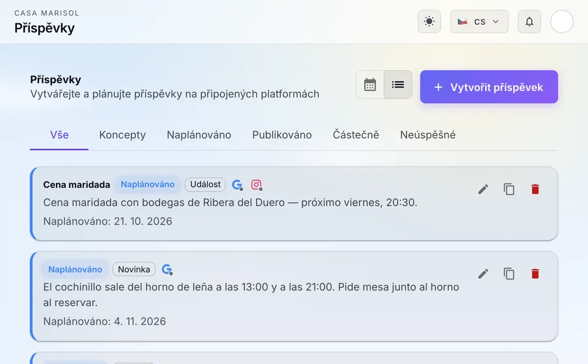Open the Koncepty tab
The width and height of the screenshot is (588, 364).
pyautogui.click(x=122, y=135)
